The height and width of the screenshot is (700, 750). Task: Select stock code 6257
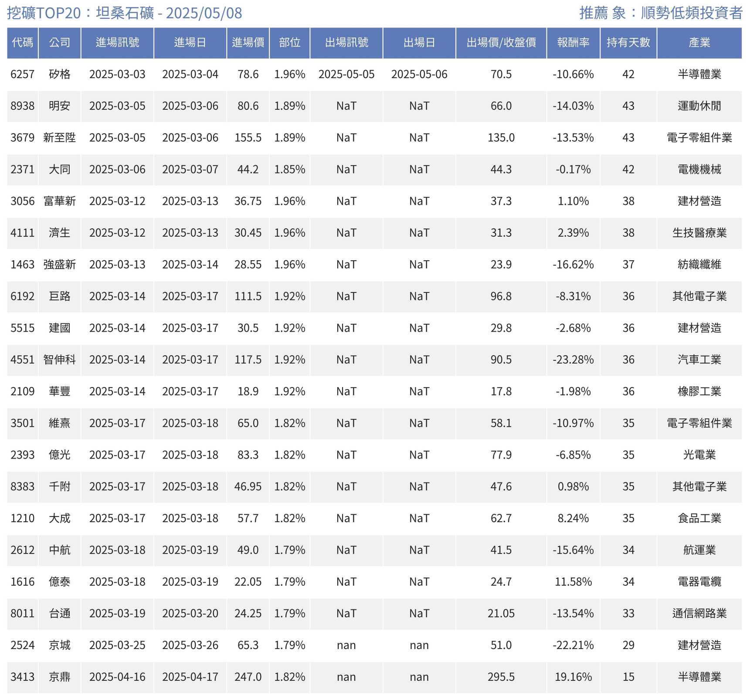click(x=23, y=75)
